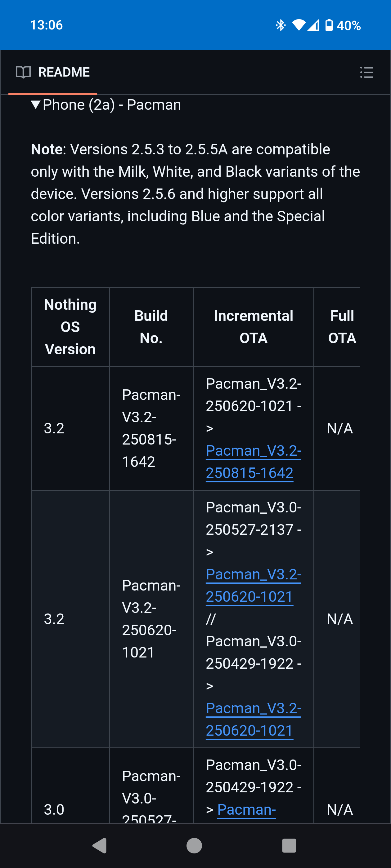Click the Build No. column header
This screenshot has height=868, width=391.
click(151, 327)
